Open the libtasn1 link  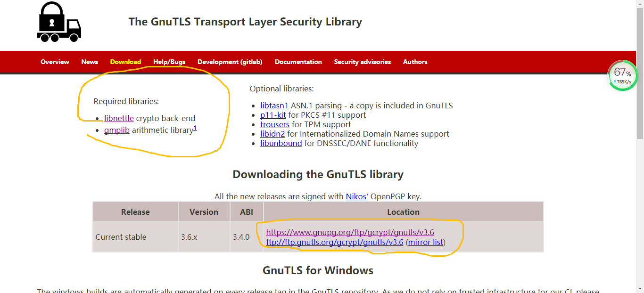274,106
